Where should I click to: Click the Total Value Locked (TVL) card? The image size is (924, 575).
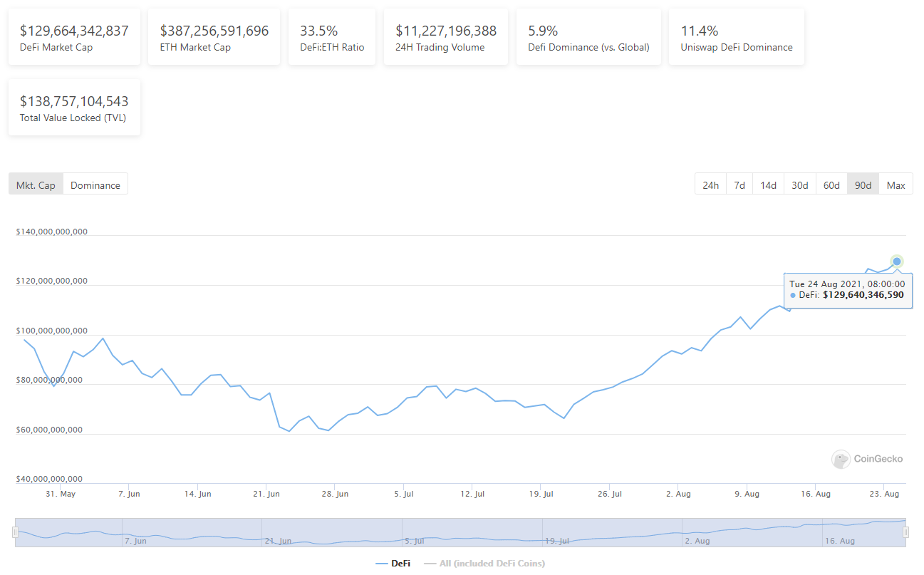click(74, 108)
